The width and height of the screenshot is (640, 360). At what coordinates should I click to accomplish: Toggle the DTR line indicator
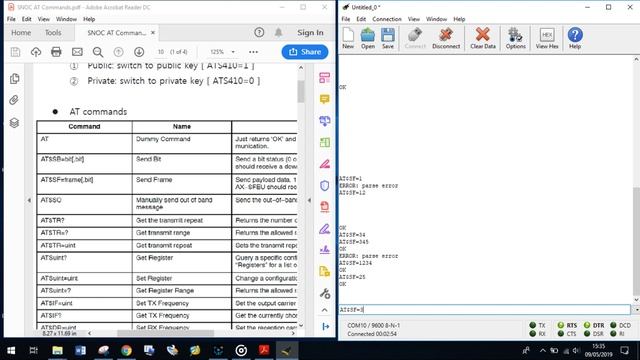click(x=594, y=325)
